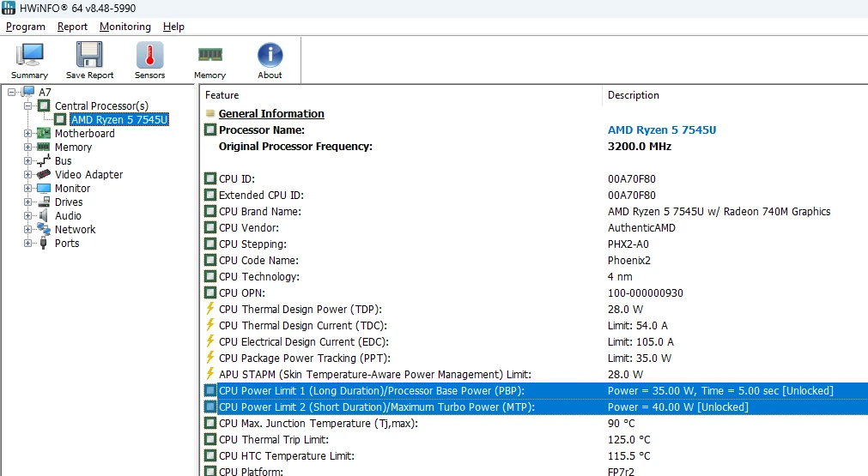Expand the Monitor tree node

27,188
